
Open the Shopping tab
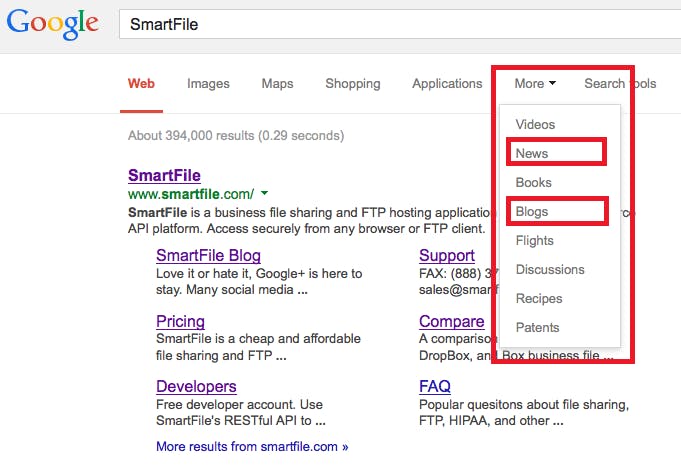pyautogui.click(x=353, y=83)
